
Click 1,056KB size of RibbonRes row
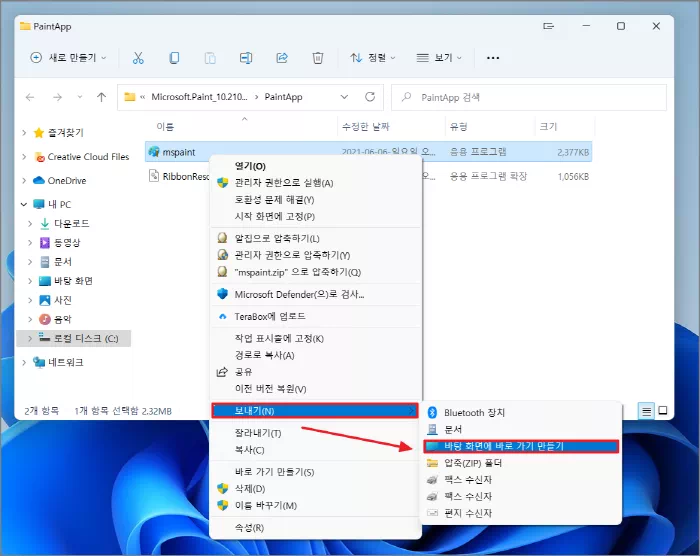pos(573,177)
